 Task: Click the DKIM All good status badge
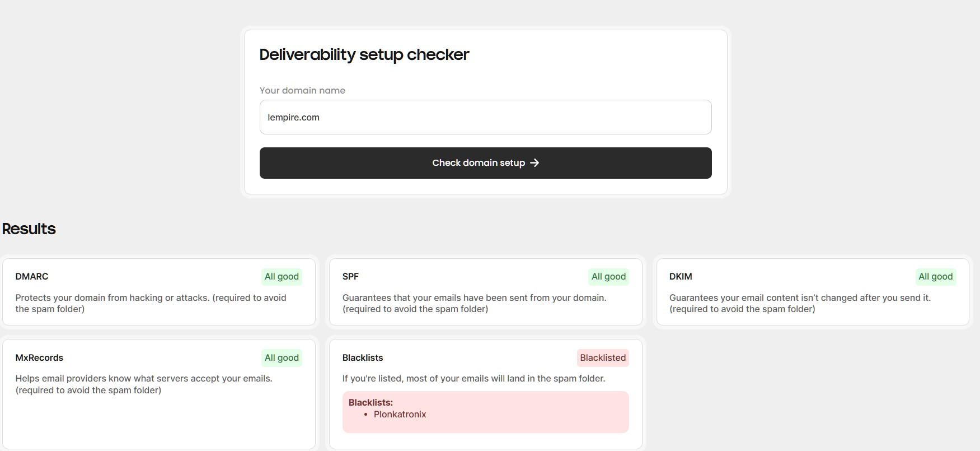tap(935, 277)
